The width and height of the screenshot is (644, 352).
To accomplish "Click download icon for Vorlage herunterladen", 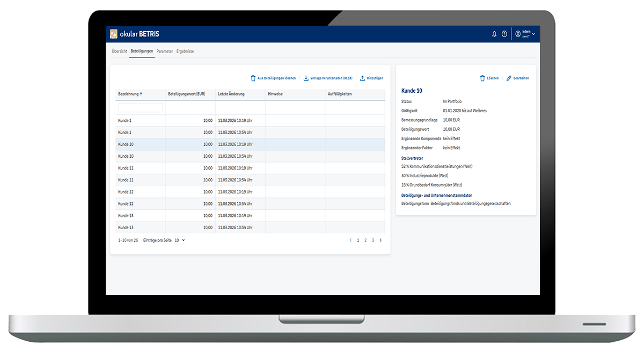I will click(x=306, y=78).
